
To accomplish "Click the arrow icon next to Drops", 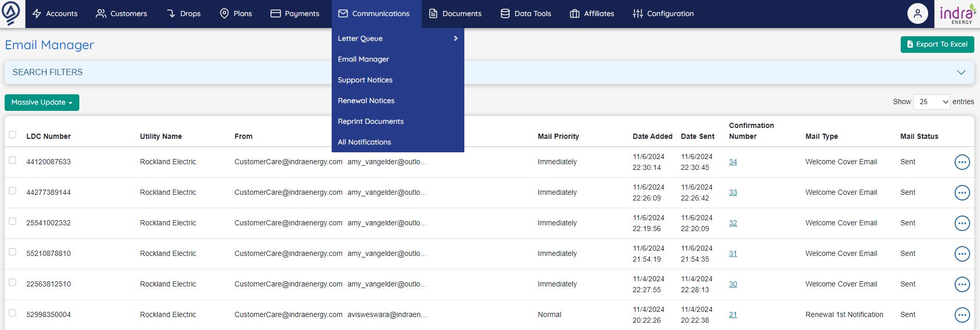I will pyautogui.click(x=171, y=13).
